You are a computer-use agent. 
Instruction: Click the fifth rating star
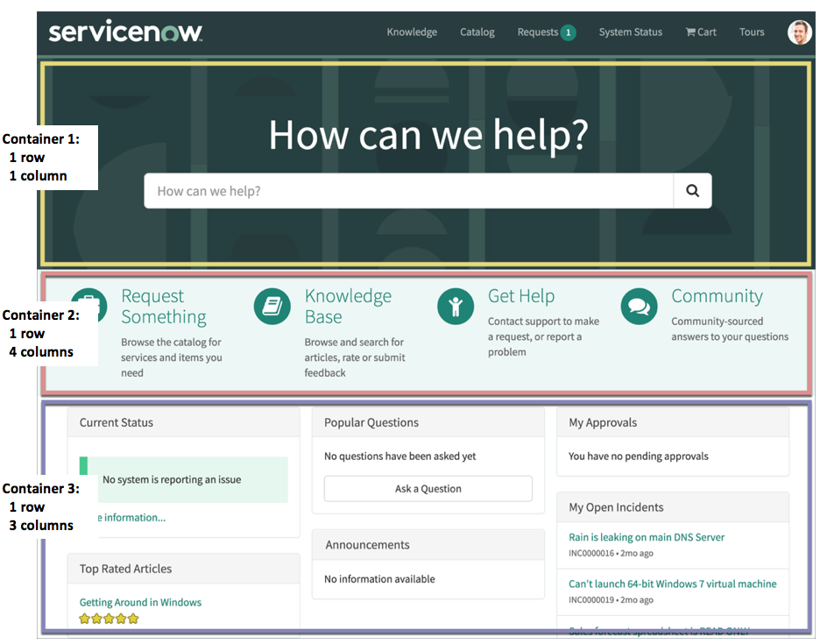(133, 619)
